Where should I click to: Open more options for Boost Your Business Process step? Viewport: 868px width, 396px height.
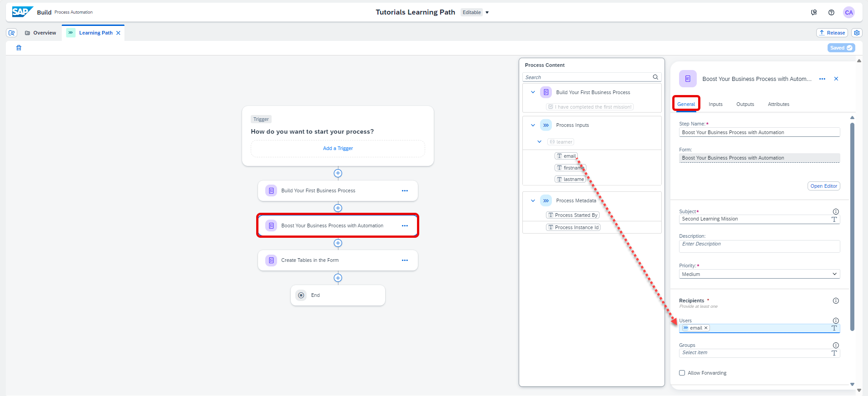tap(405, 226)
